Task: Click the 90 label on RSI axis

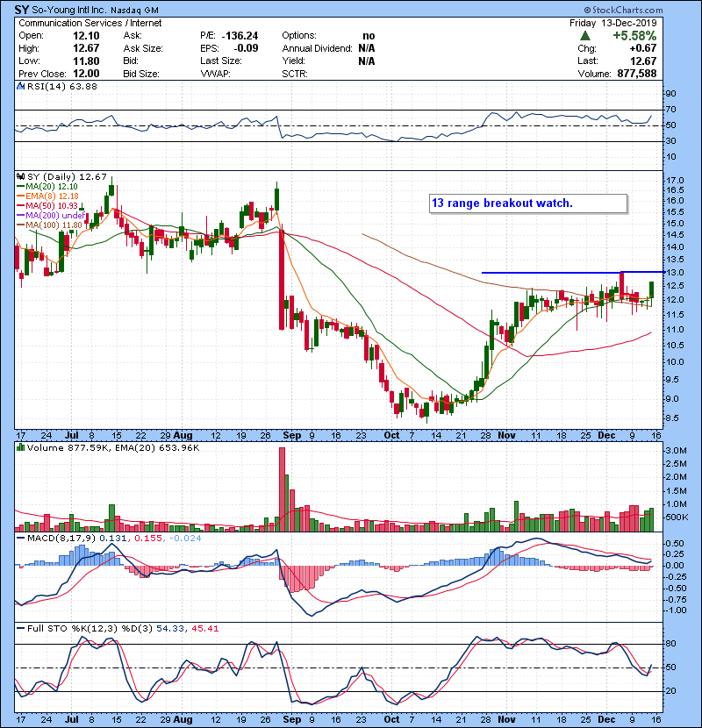Action: [671, 94]
